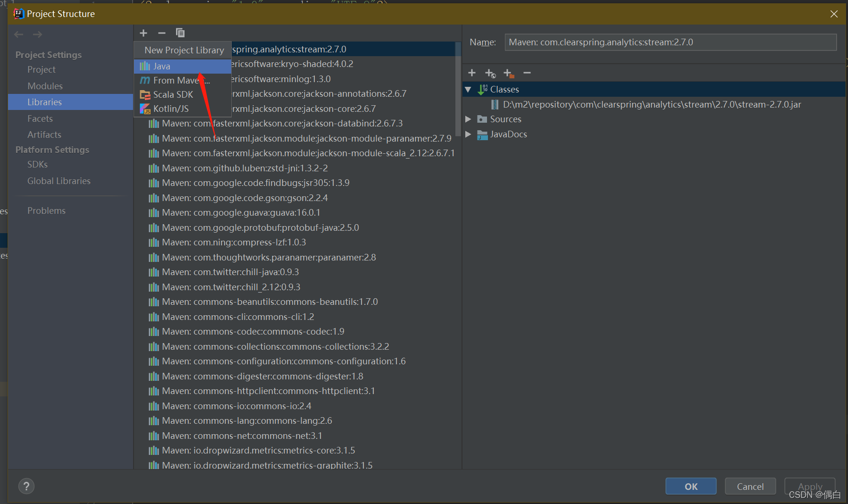Click the copy library icon
Screen dimensions: 848x504
[180, 33]
